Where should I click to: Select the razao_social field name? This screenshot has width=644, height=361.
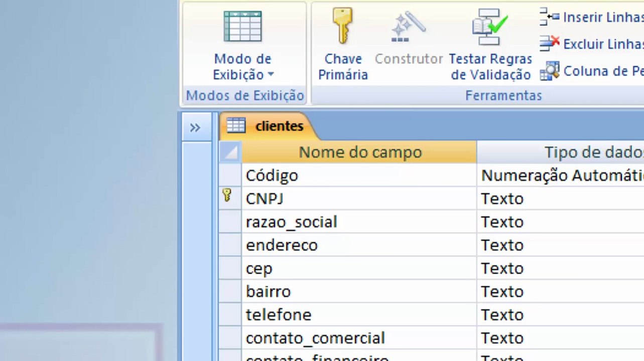tap(359, 222)
